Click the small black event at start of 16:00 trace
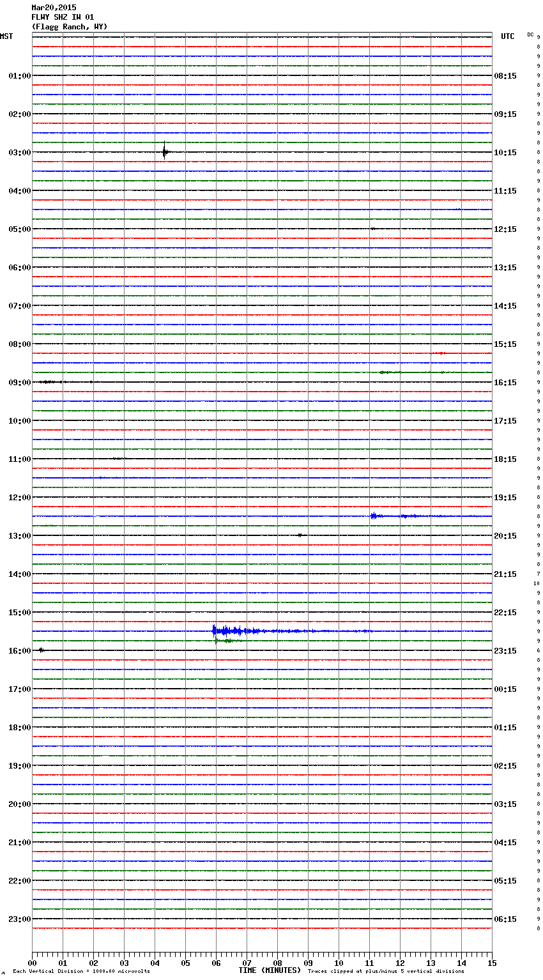 (x=41, y=650)
